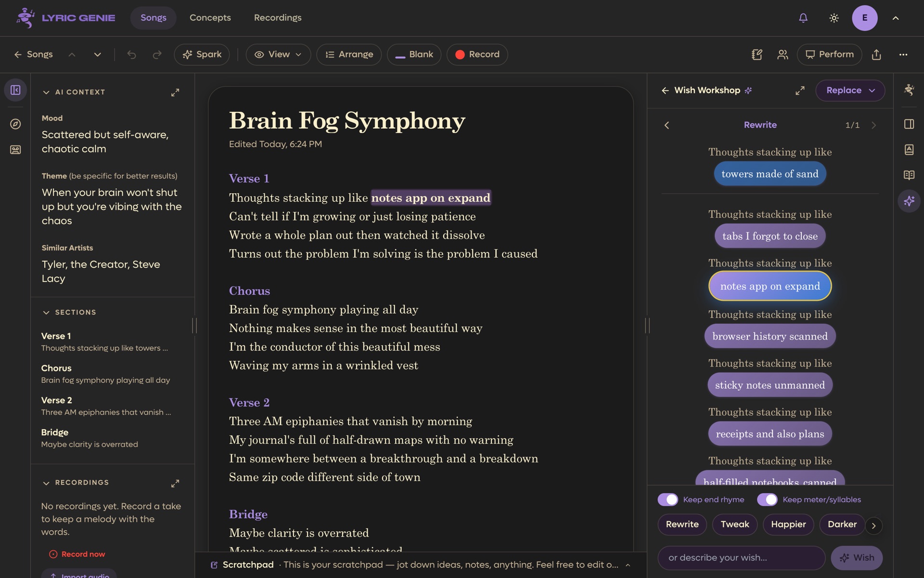Collapse the Recordings section
The image size is (924, 578).
pos(46,483)
